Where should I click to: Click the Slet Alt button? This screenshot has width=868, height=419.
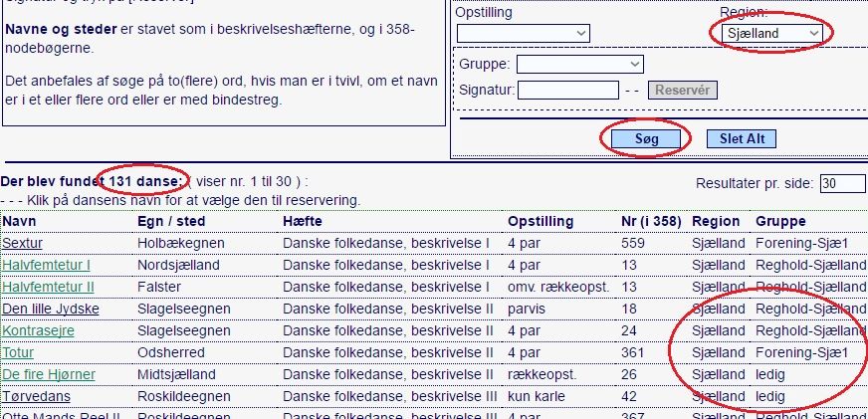pos(742,139)
